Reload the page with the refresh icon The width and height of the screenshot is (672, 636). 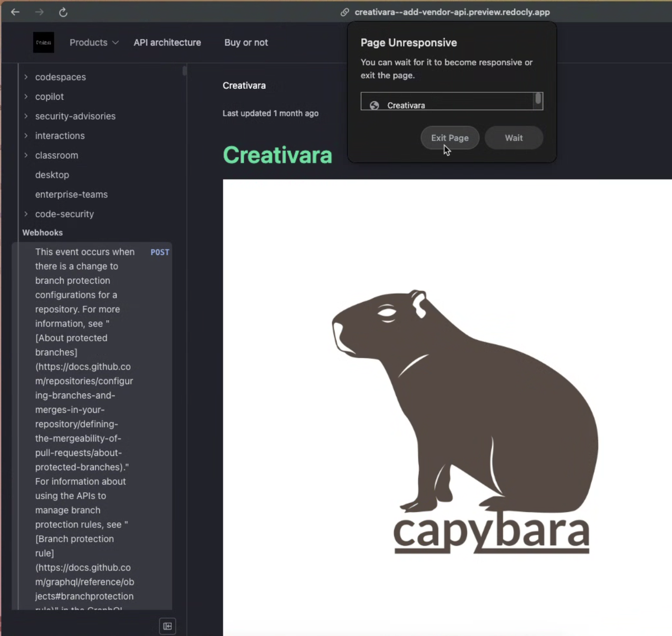pos(63,12)
